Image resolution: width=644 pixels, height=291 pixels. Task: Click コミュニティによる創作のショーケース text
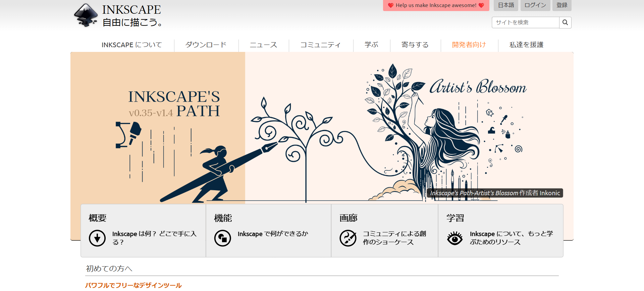tap(394, 238)
